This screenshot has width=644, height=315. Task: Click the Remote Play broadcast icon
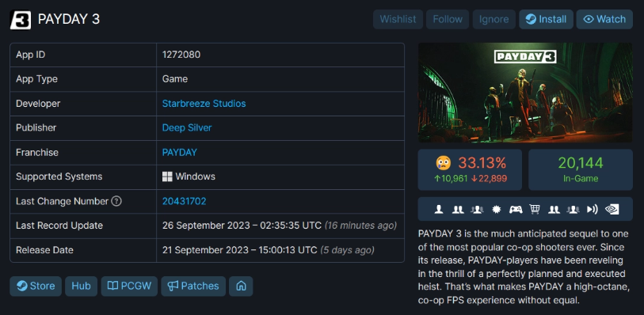pos(592,210)
